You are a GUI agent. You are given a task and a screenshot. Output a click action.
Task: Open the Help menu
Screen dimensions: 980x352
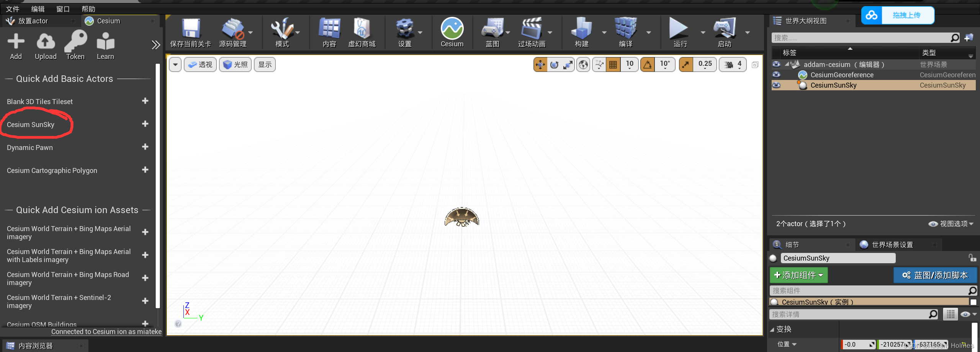point(88,9)
